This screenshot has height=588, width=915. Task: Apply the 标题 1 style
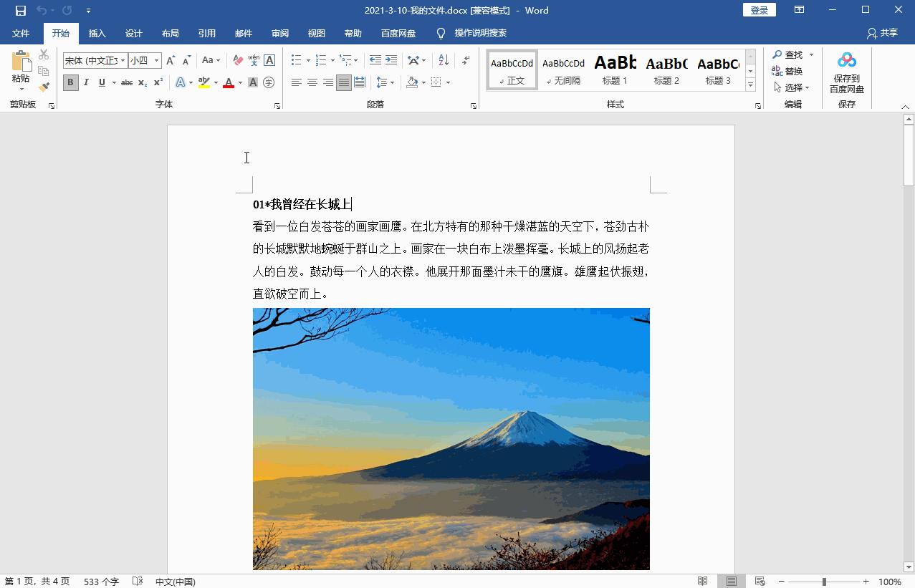point(614,69)
